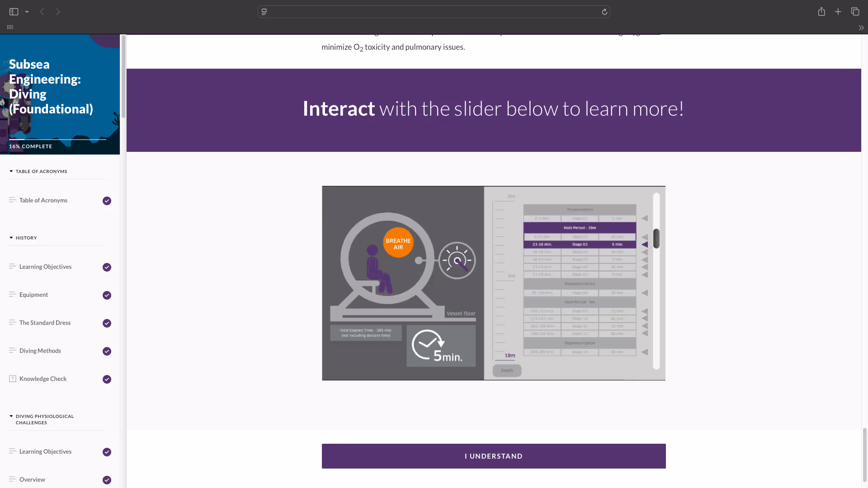
Task: Click the Diving Methods completion checkmark
Action: [107, 351]
